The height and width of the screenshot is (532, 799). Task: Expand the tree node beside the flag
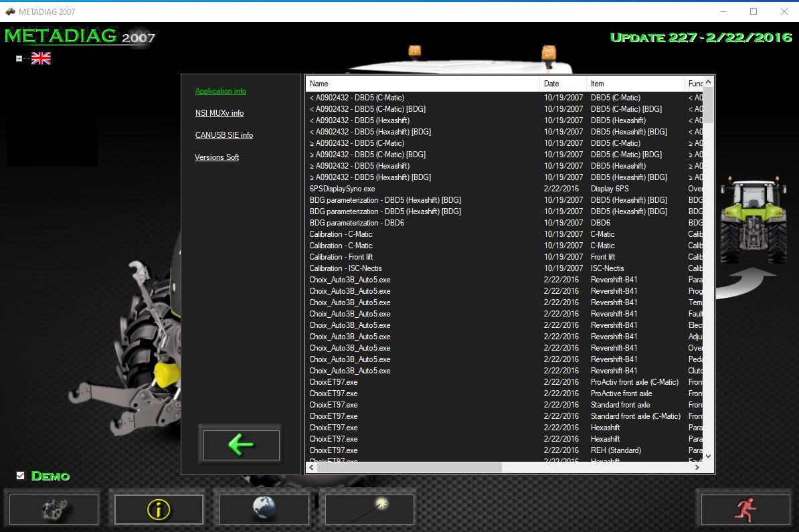(18, 58)
